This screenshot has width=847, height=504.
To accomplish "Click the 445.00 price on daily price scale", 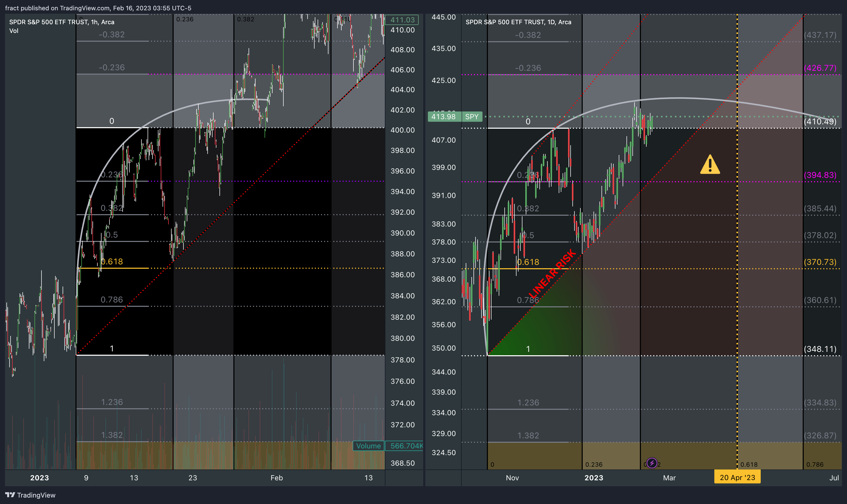I will [x=444, y=17].
